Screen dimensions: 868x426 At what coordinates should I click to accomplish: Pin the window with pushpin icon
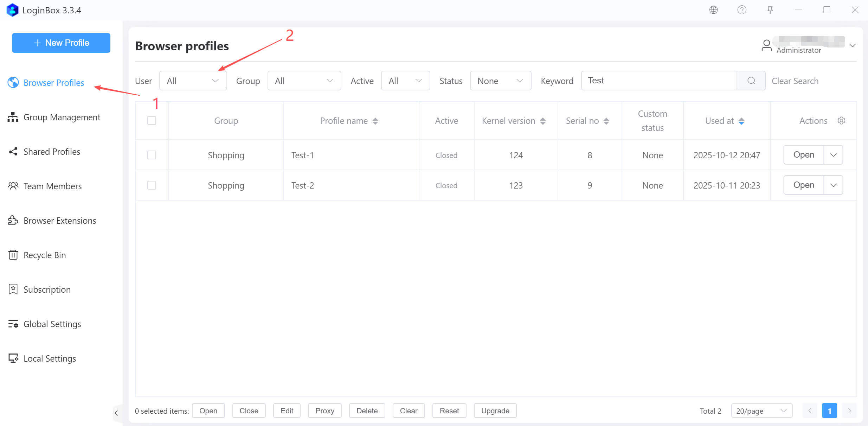(x=770, y=10)
